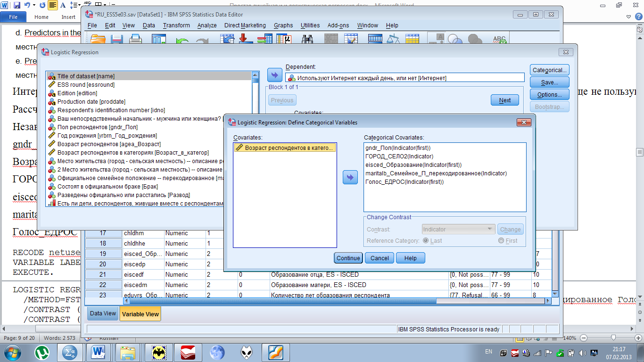Open the Graphs menu in SPSS
The height and width of the screenshot is (362, 644).
283,25
